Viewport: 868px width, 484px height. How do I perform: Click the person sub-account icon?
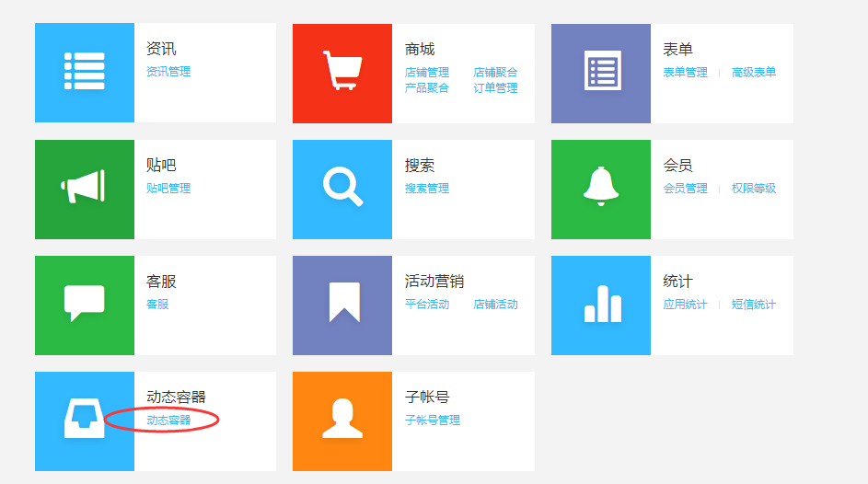[x=342, y=421]
